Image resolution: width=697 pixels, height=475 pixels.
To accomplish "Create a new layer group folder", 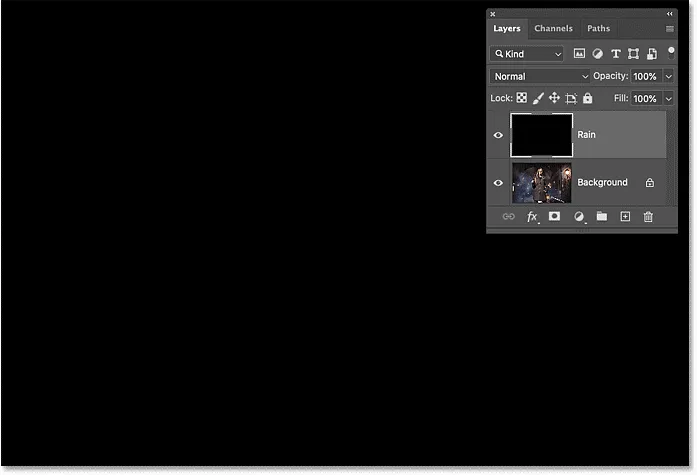I will pos(602,216).
